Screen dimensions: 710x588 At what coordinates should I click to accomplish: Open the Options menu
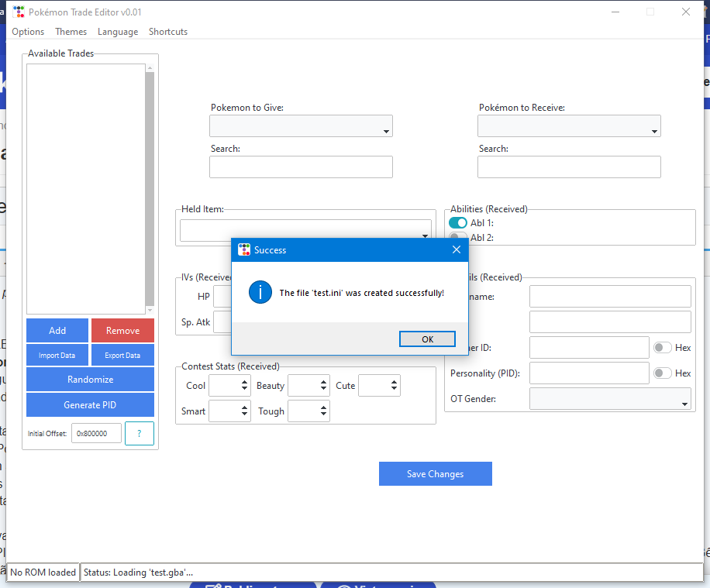pyautogui.click(x=28, y=32)
